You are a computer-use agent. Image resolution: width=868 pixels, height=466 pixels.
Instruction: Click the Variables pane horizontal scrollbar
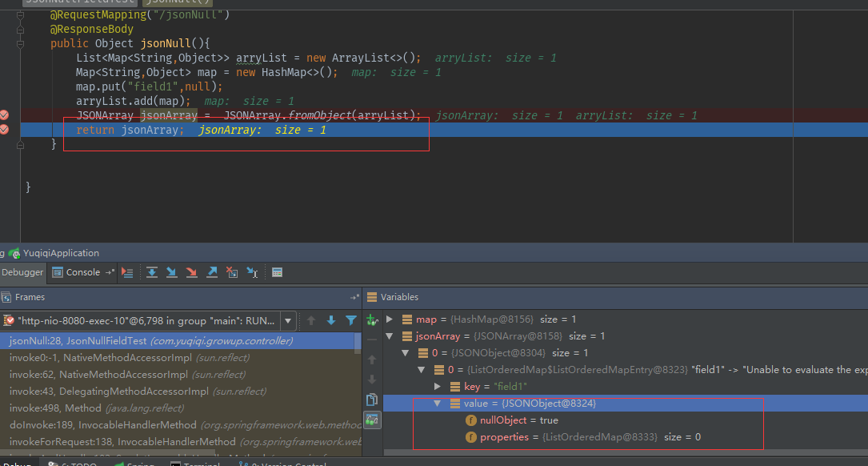[626, 452]
